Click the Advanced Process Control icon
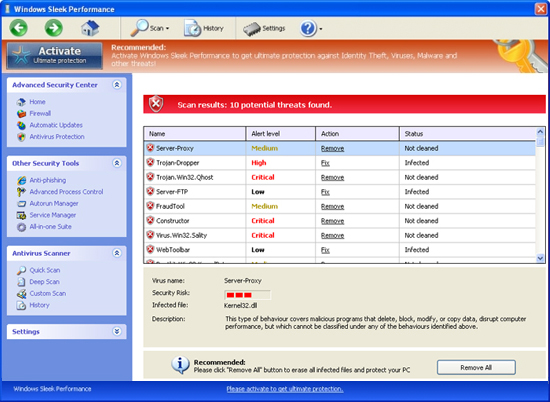550x402 pixels. (x=21, y=192)
